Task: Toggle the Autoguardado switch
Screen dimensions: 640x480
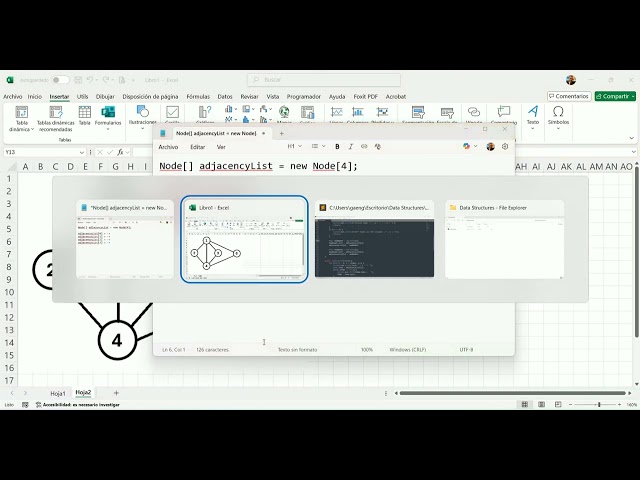Action: 60,80
